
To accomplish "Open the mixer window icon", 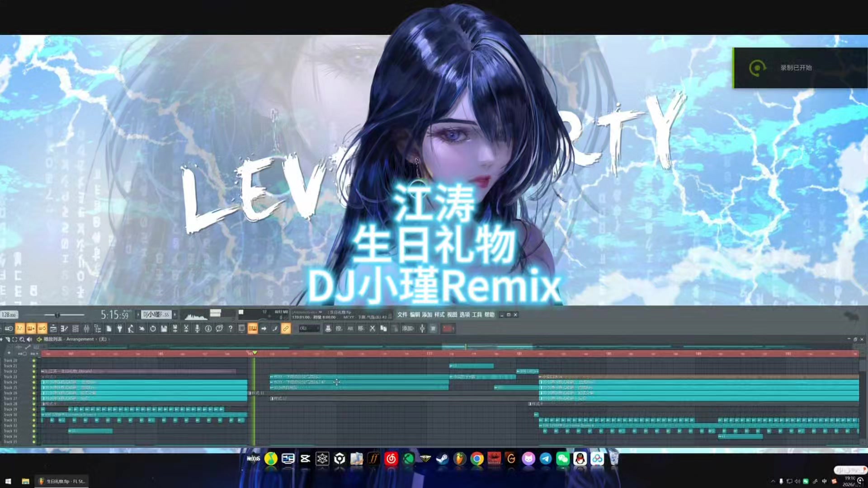I will (x=86, y=328).
